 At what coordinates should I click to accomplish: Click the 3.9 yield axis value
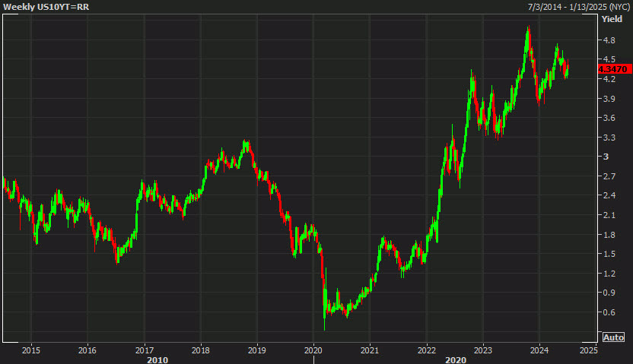coord(609,99)
